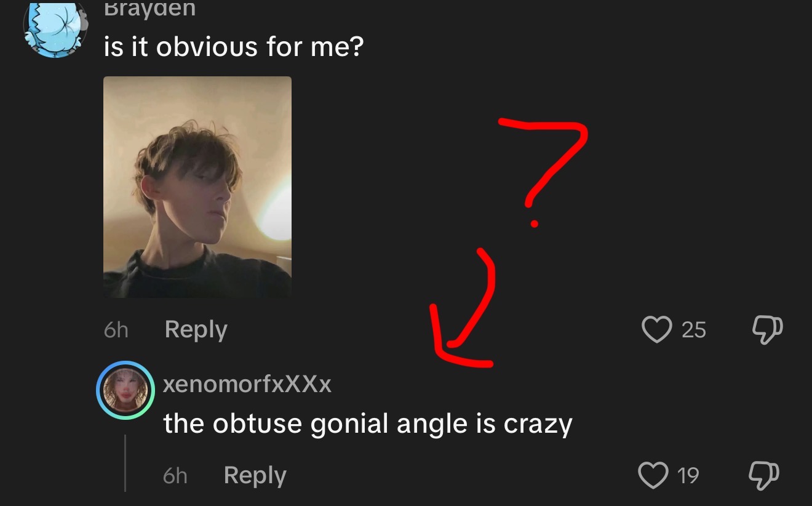Tap the 6h timestamp under xenomorfxXXx's reply

[x=175, y=476]
